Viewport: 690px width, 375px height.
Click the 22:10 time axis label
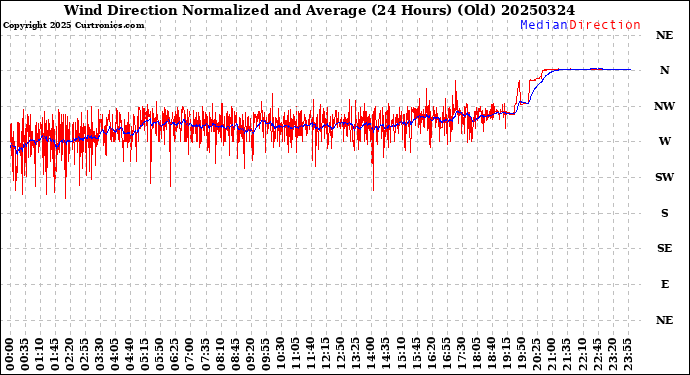[582, 355]
